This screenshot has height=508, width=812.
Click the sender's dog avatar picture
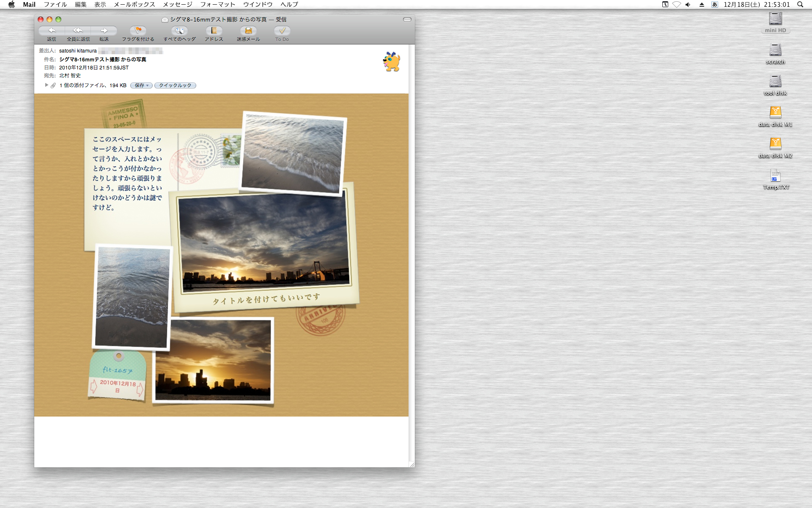(x=392, y=62)
